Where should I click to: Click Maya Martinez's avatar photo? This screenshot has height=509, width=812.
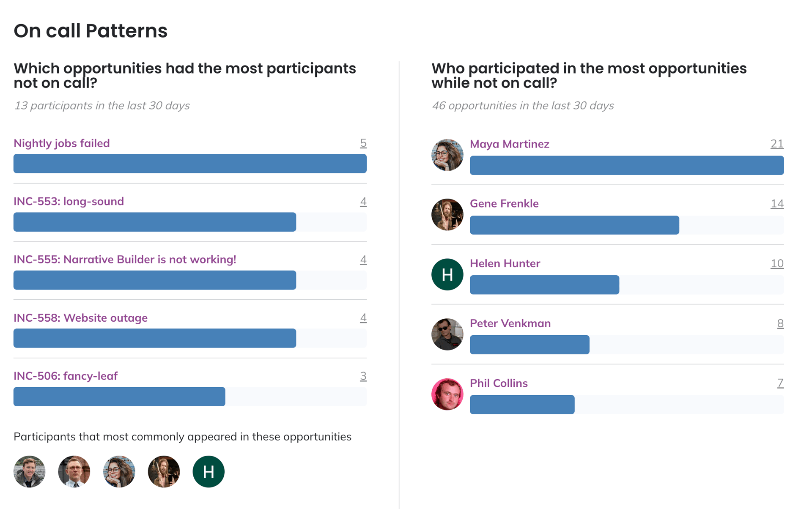tap(447, 155)
